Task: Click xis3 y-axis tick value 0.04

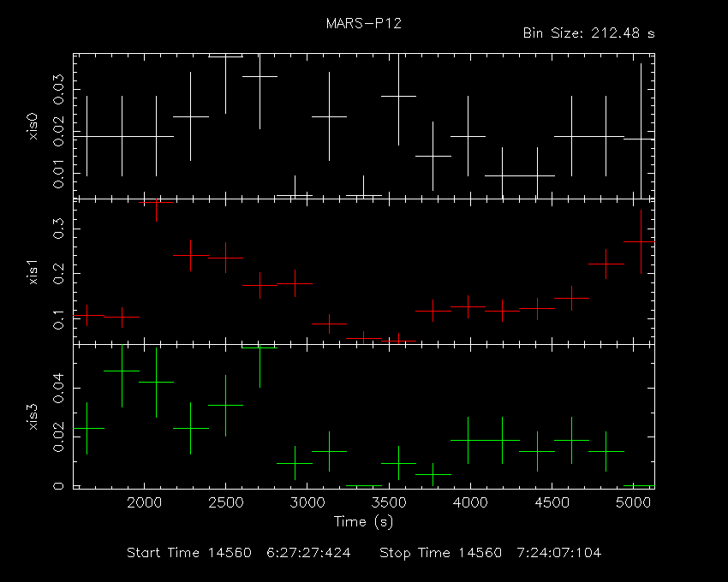Action: pyautogui.click(x=58, y=388)
